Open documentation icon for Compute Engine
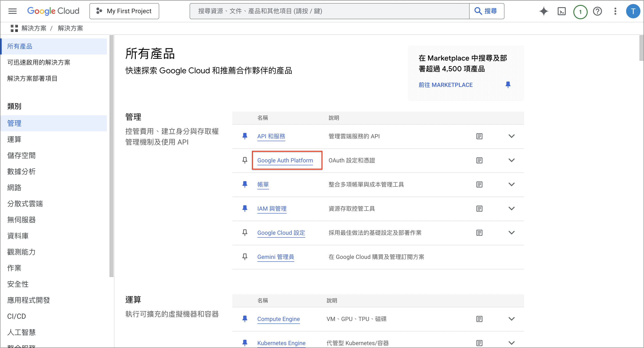The image size is (644, 348). click(479, 319)
